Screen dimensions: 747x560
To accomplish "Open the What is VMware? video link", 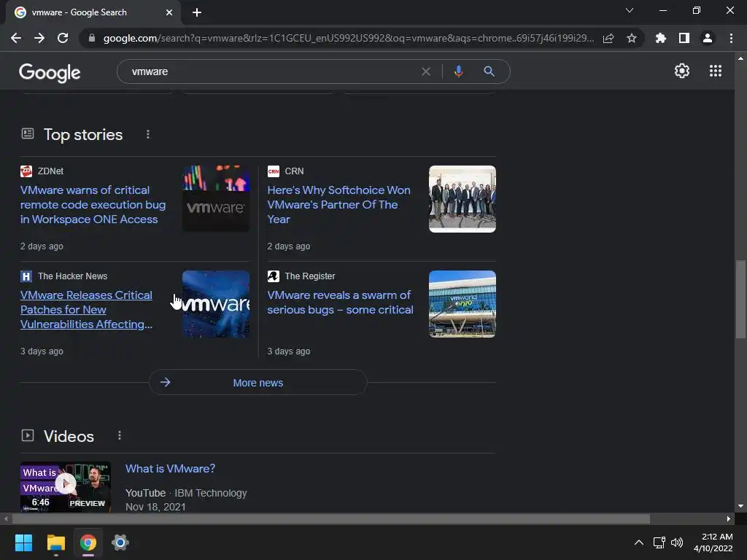I will (x=170, y=469).
